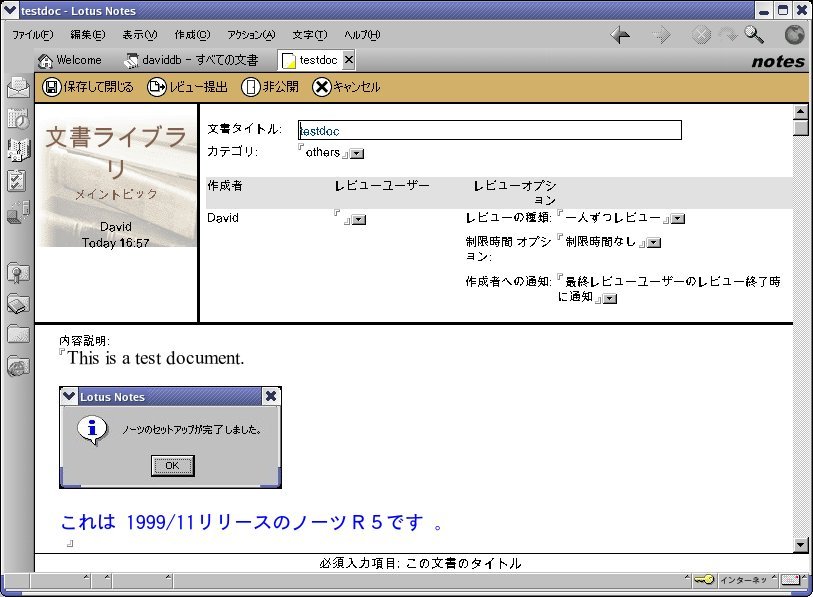Open the レビューの種類 dropdown
The image size is (813, 597).
678,219
